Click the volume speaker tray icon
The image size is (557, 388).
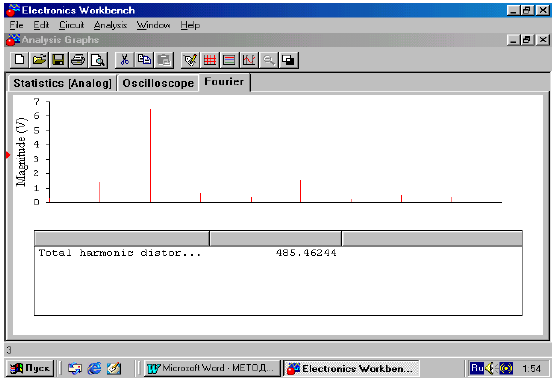click(490, 368)
